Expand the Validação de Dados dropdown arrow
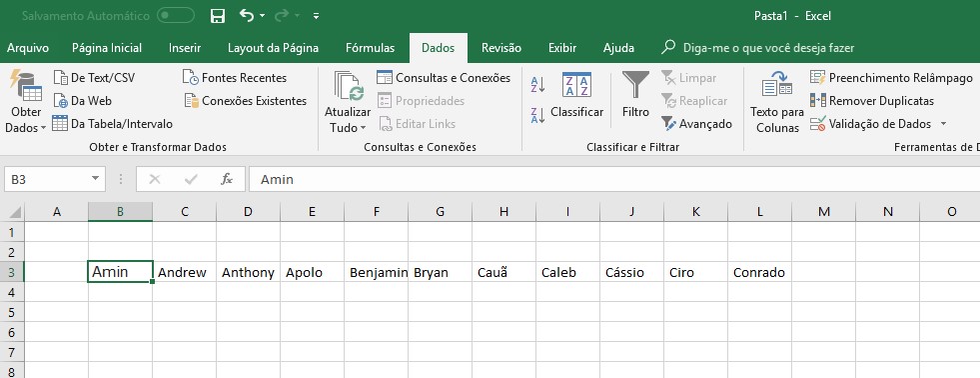Viewport: 980px width, 378px height. pos(943,124)
